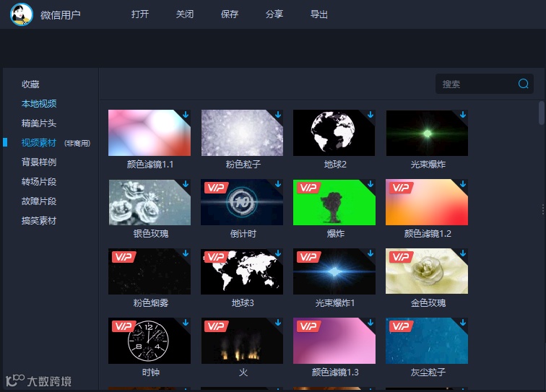Switch to 背景样例 category

(39, 162)
